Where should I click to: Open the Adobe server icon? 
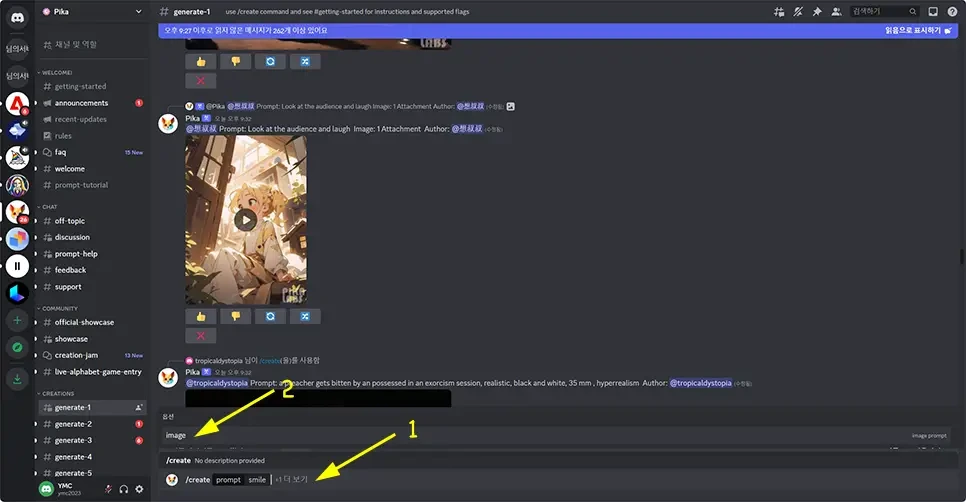click(x=17, y=103)
